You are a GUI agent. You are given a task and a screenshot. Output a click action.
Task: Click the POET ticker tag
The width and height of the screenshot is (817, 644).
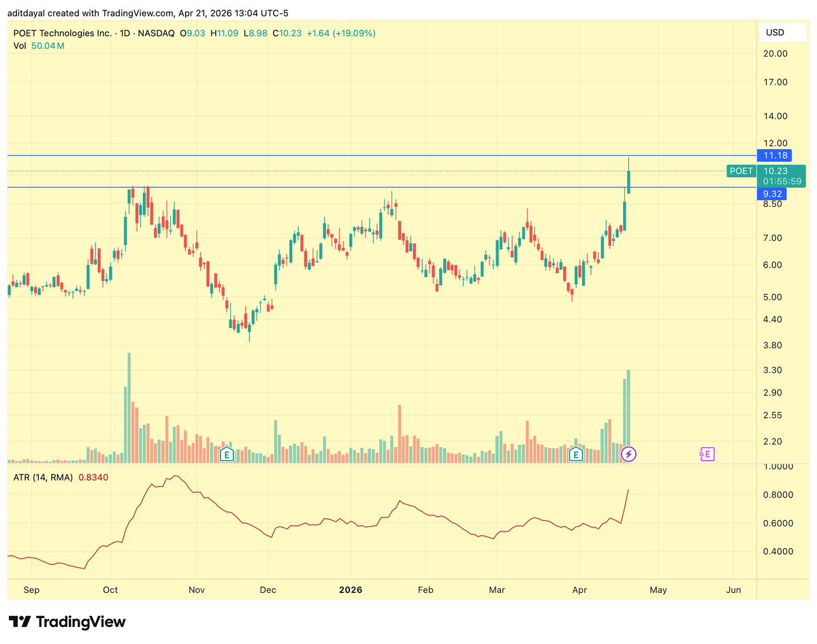pos(741,172)
